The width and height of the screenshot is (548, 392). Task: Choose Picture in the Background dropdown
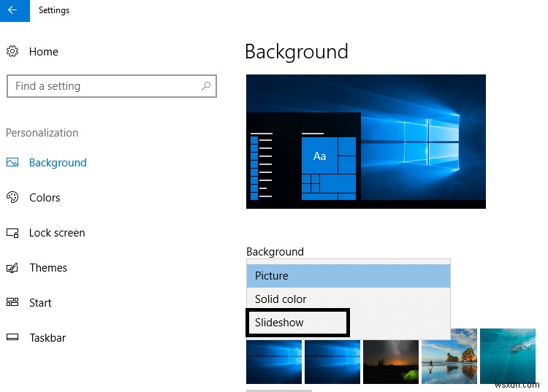[348, 276]
